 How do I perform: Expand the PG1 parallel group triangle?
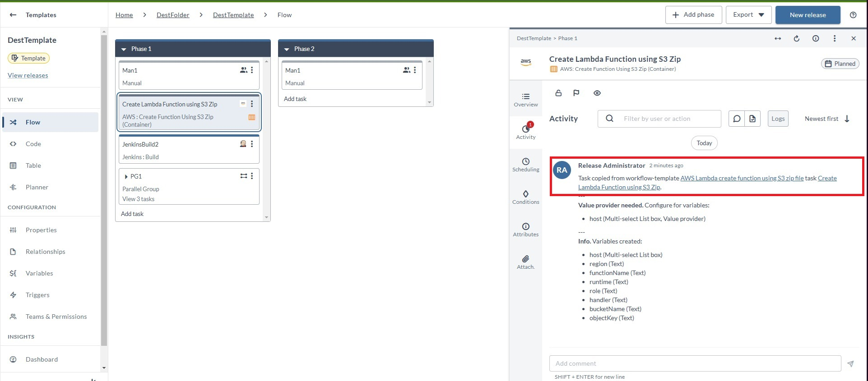[x=126, y=177]
